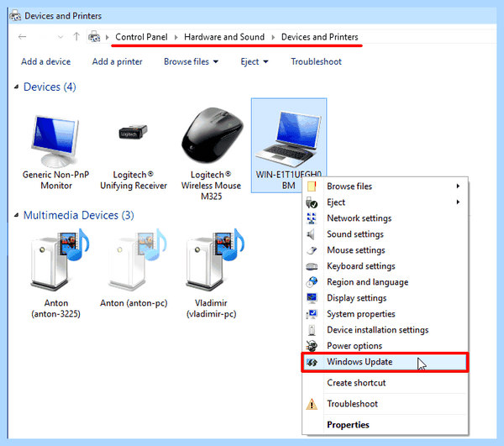Click the Windows Update icon
This screenshot has width=504, height=446.
coord(312,362)
